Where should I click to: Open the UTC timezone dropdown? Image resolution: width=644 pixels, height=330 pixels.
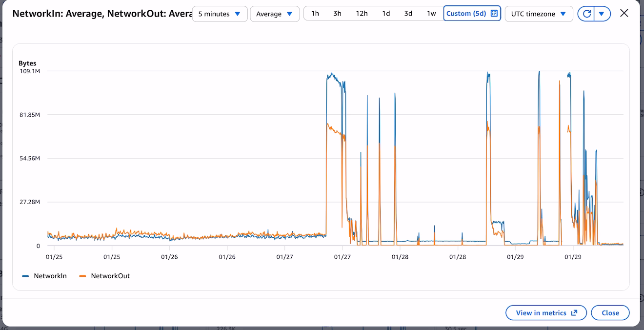(x=539, y=14)
